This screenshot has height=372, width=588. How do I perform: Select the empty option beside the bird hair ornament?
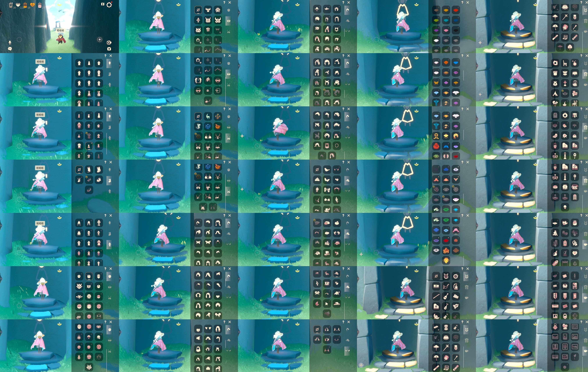[317, 170]
